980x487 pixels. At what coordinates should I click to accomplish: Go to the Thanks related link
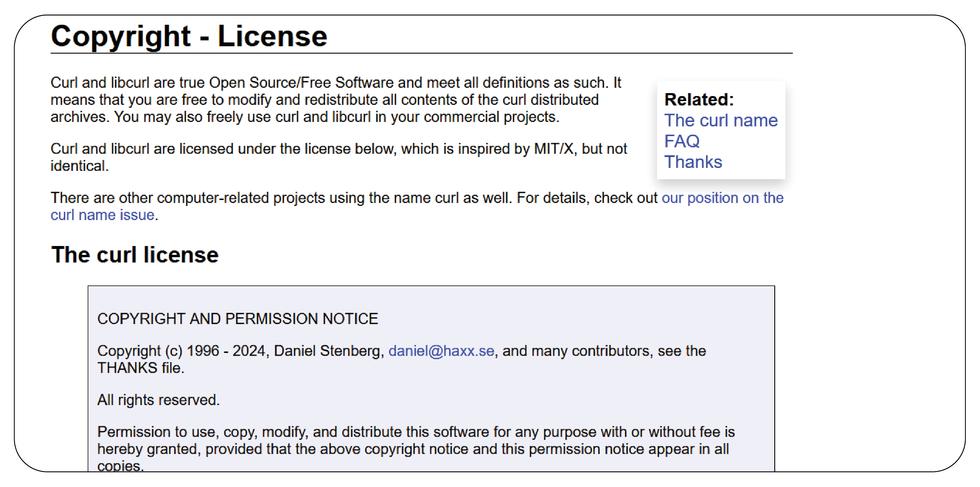point(693,162)
